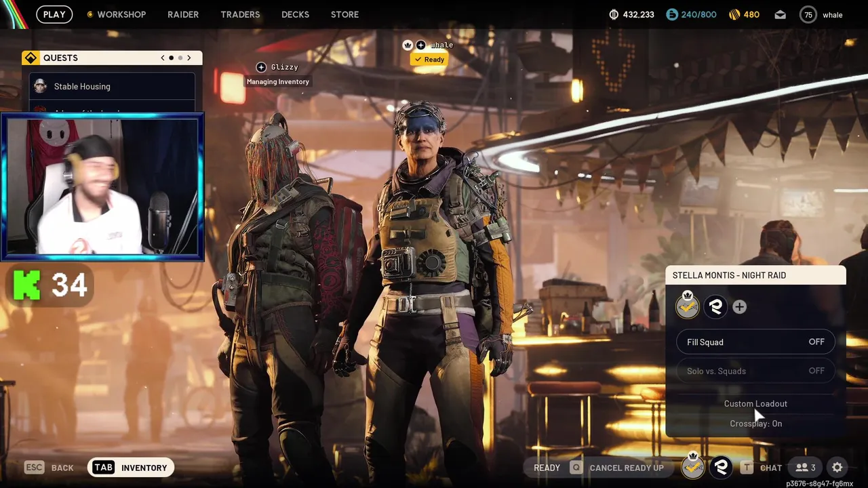Viewport: 868px width, 488px height.
Task: Click the webcam overlay thumbnail
Action: point(102,187)
